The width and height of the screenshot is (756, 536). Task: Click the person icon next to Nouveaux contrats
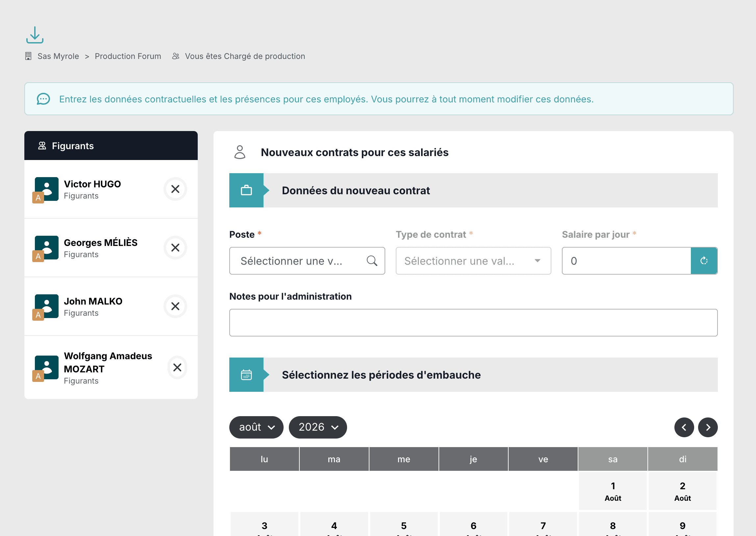point(240,152)
